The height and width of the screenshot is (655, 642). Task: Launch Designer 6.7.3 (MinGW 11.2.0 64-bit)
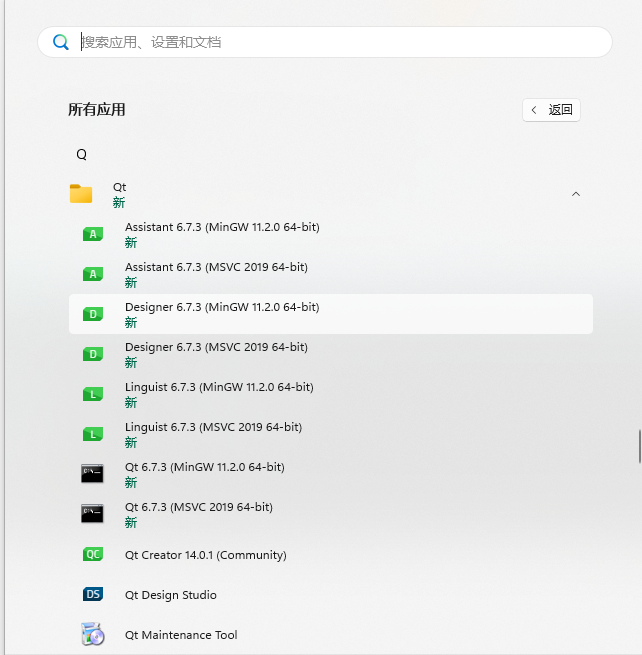[331, 314]
